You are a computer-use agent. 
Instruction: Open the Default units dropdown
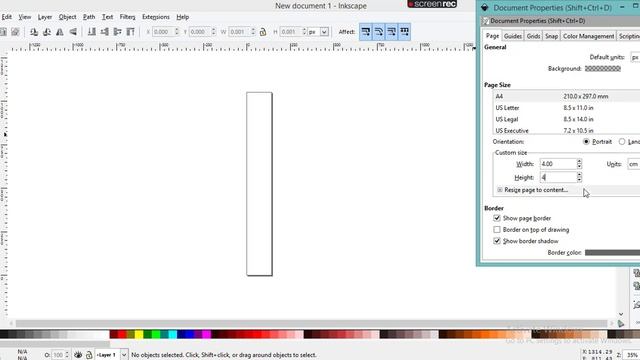coord(635,57)
